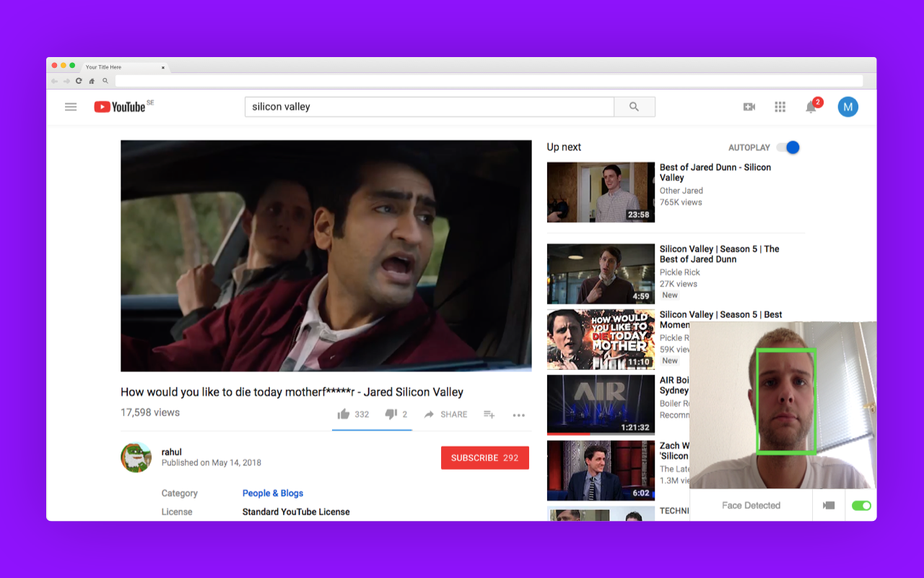The width and height of the screenshot is (924, 578).
Task: Click the browser address bar
Action: 489,81
